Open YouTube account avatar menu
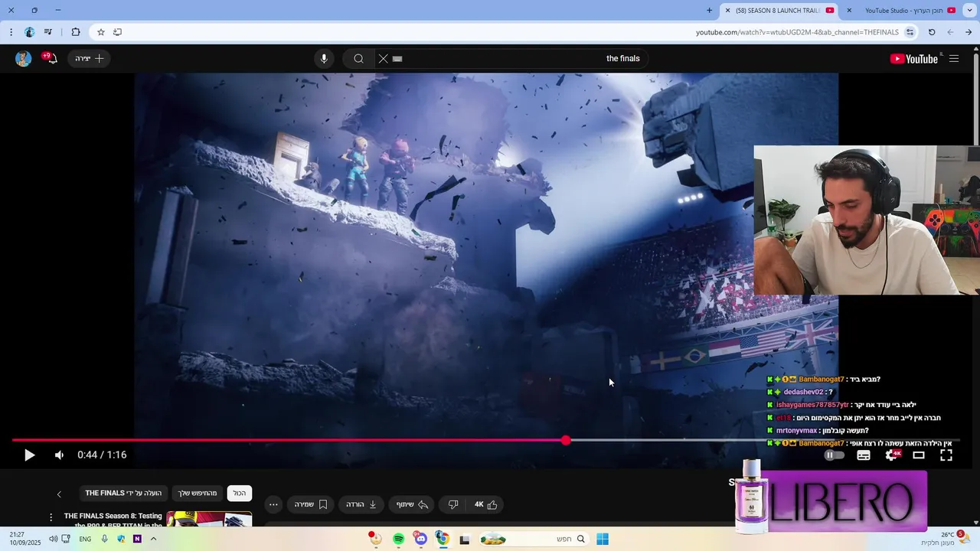This screenshot has width=980, height=551. click(23, 59)
